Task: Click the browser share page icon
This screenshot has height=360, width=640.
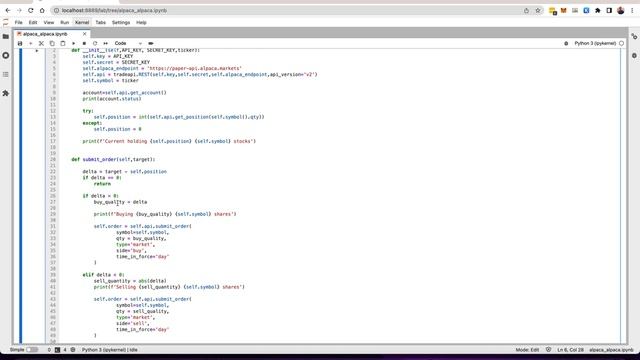Action: pyautogui.click(x=527, y=11)
